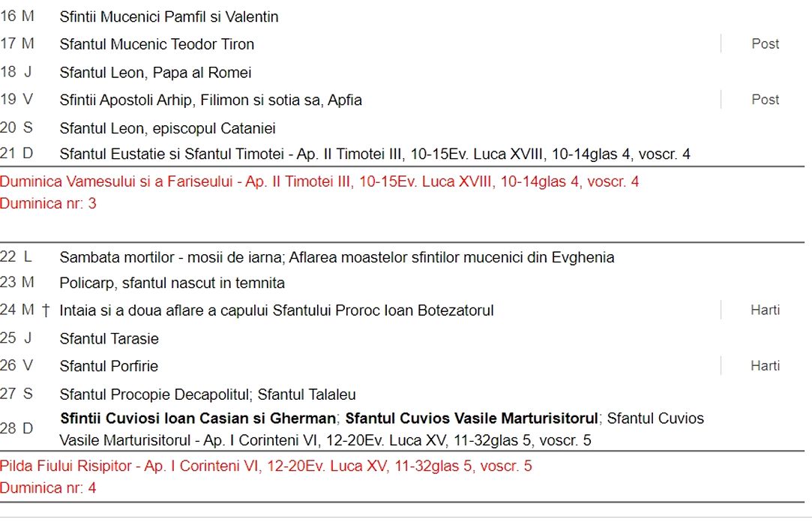Viewport: 812px width, 525px height.
Task: Click Policarp, sfantul nascut in temnita
Action: 172,283
